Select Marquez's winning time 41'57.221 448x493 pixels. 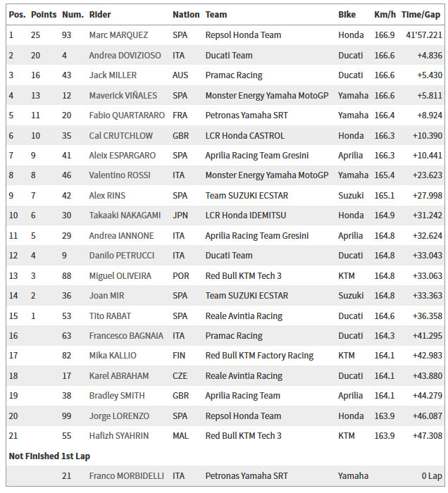pyautogui.click(x=424, y=35)
